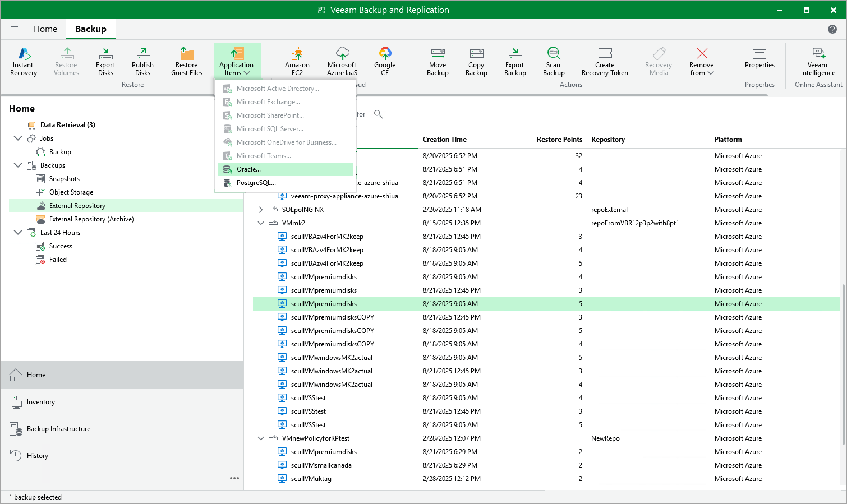This screenshot has width=847, height=504.
Task: Expand the SQLpolNGINX backup row
Action: click(260, 210)
